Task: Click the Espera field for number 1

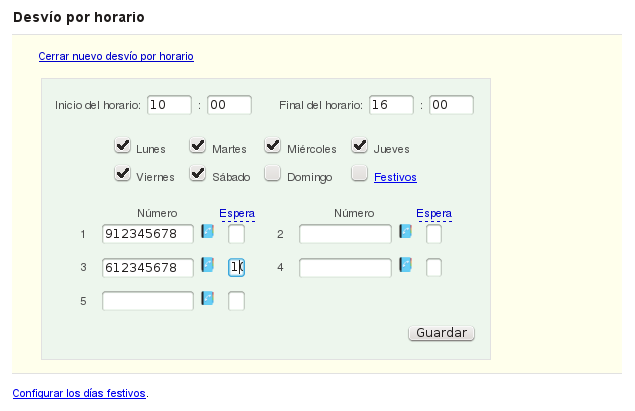Action: click(236, 234)
